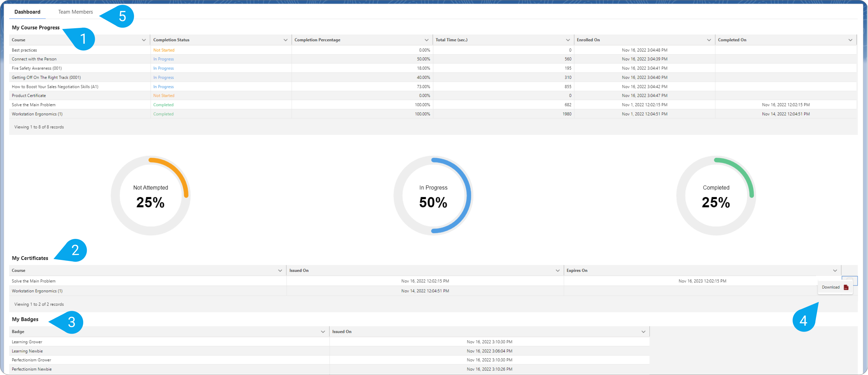Click the In Progress status of Fire Safety Awareness
Screen dimensions: 868x375
163,68
